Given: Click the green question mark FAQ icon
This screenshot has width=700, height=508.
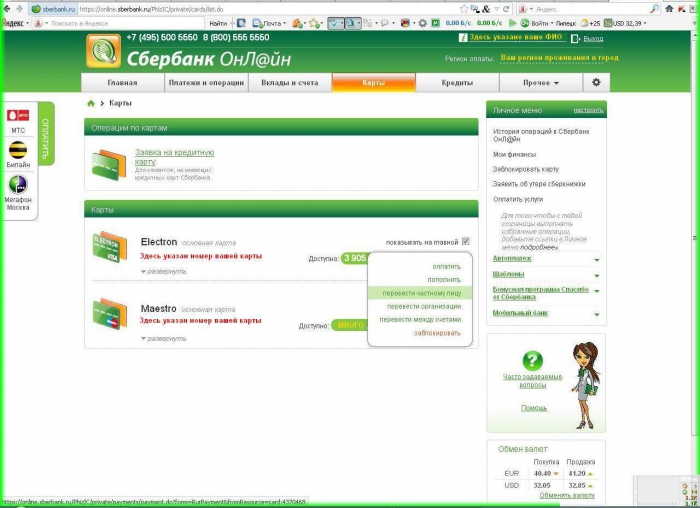Looking at the screenshot, I should click(x=533, y=361).
